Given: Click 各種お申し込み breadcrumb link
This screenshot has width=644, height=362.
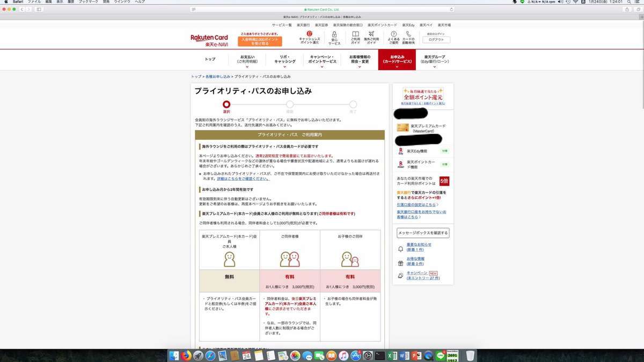Looking at the screenshot, I should (218, 77).
